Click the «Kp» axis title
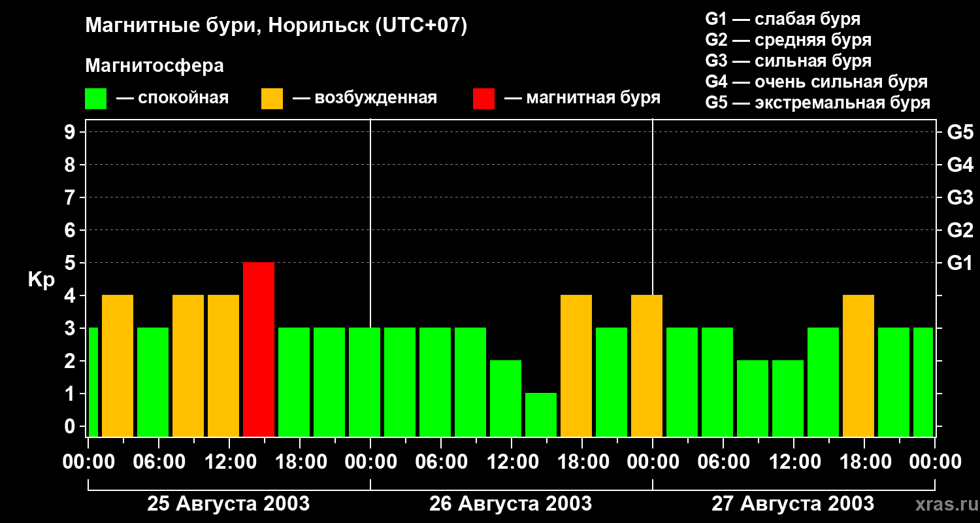 41,280
